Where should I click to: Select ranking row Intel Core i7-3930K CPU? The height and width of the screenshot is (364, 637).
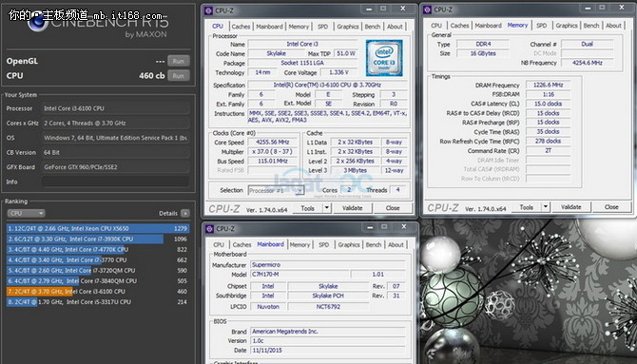coord(98,239)
